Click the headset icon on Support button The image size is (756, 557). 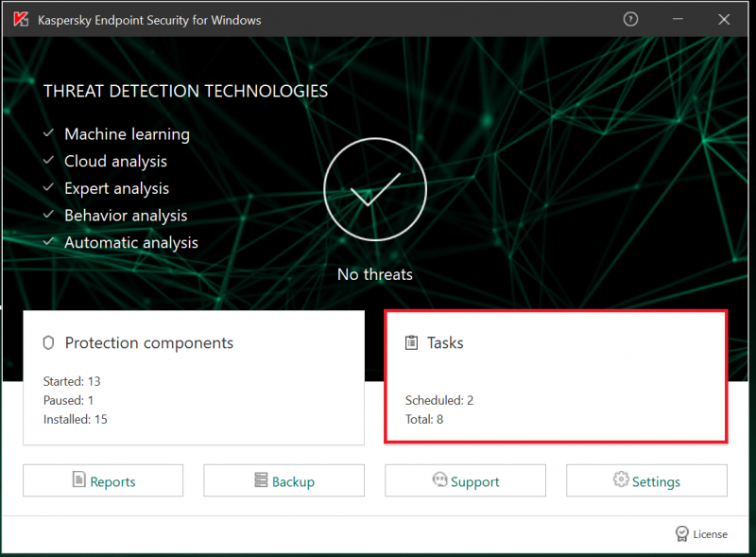click(x=439, y=480)
